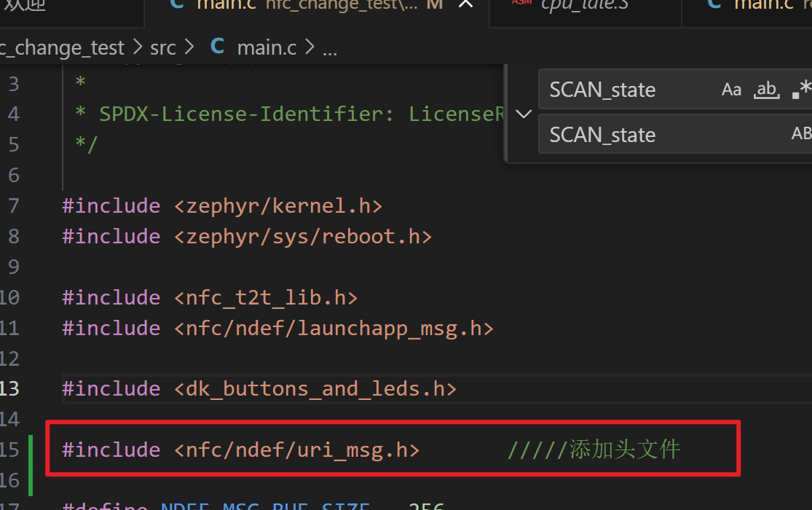Expand the breadcrumb ellipsis symbol list

pyautogui.click(x=330, y=50)
